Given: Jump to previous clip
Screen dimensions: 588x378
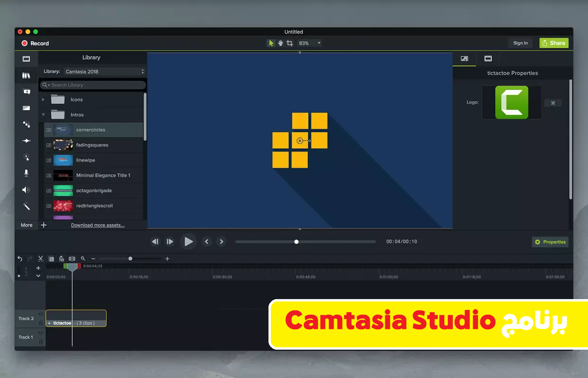Looking at the screenshot, I should [x=207, y=241].
